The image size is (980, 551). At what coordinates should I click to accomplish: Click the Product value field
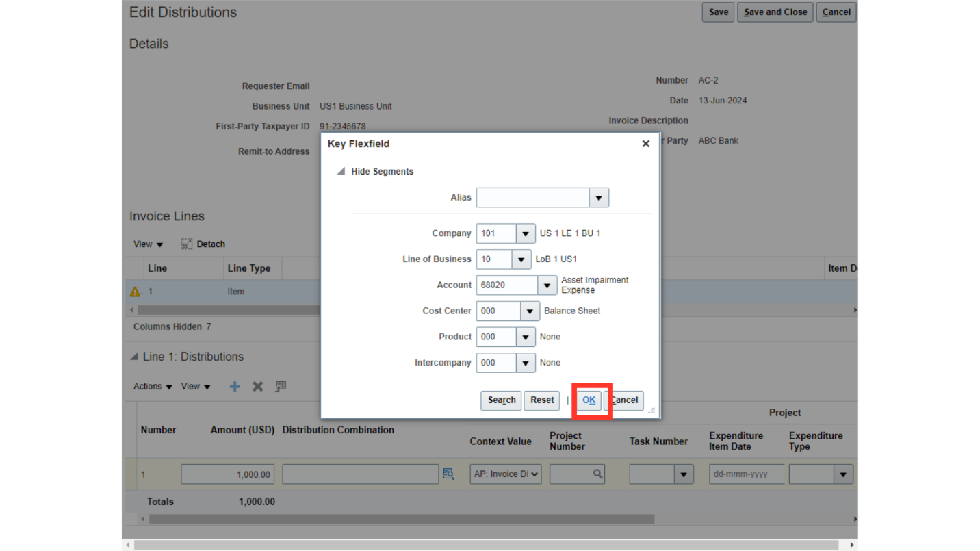click(x=497, y=337)
